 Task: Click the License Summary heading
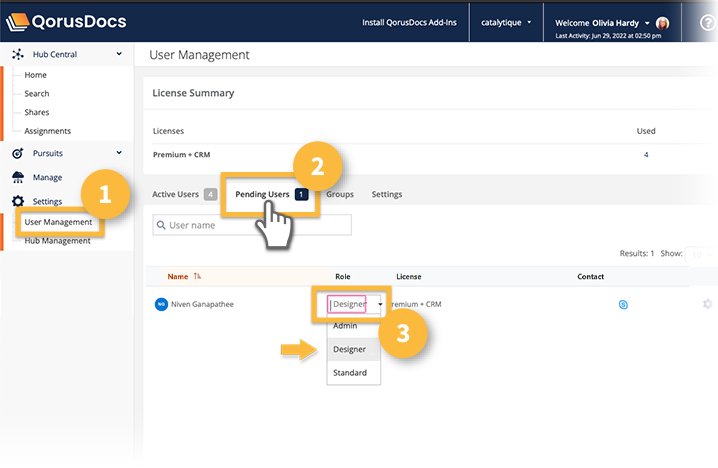[193, 93]
